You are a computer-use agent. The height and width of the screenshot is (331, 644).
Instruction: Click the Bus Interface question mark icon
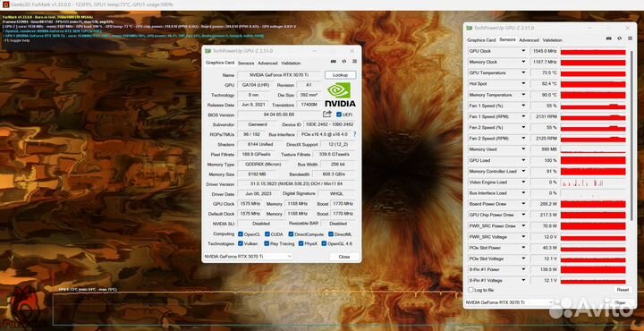[354, 134]
